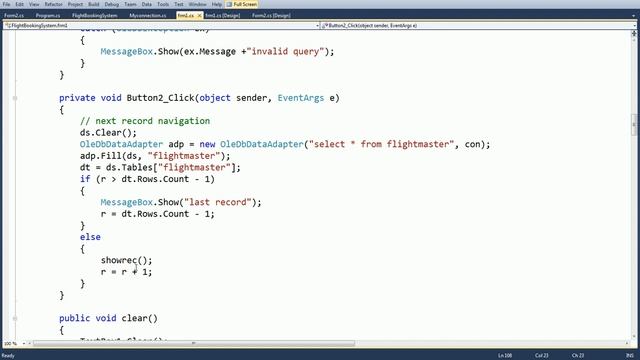Click the showrec(); call
640x360 pixels.
127,260
